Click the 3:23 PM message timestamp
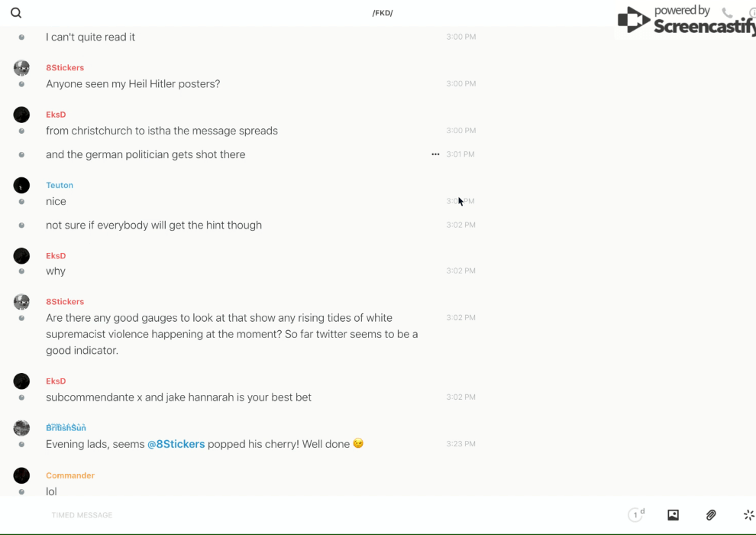This screenshot has height=535, width=756. tap(460, 444)
